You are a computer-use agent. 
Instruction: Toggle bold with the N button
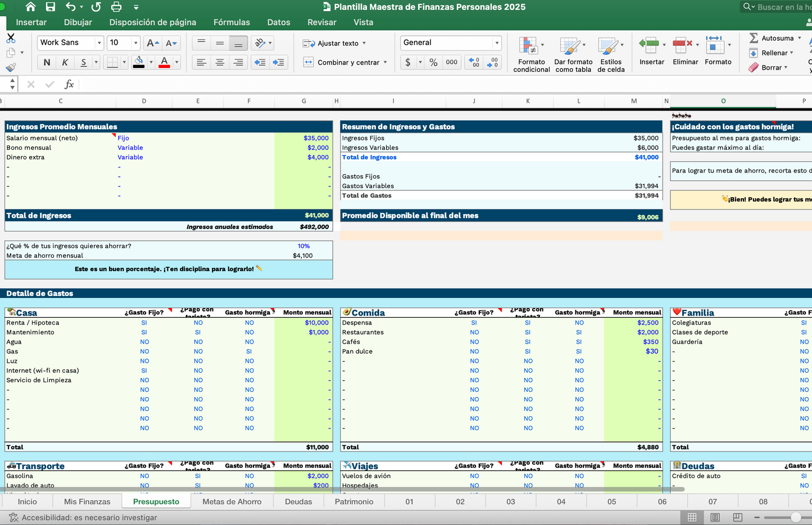47,62
